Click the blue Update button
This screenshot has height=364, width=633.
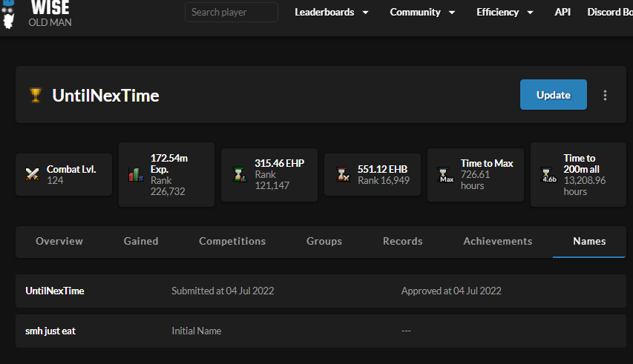553,95
